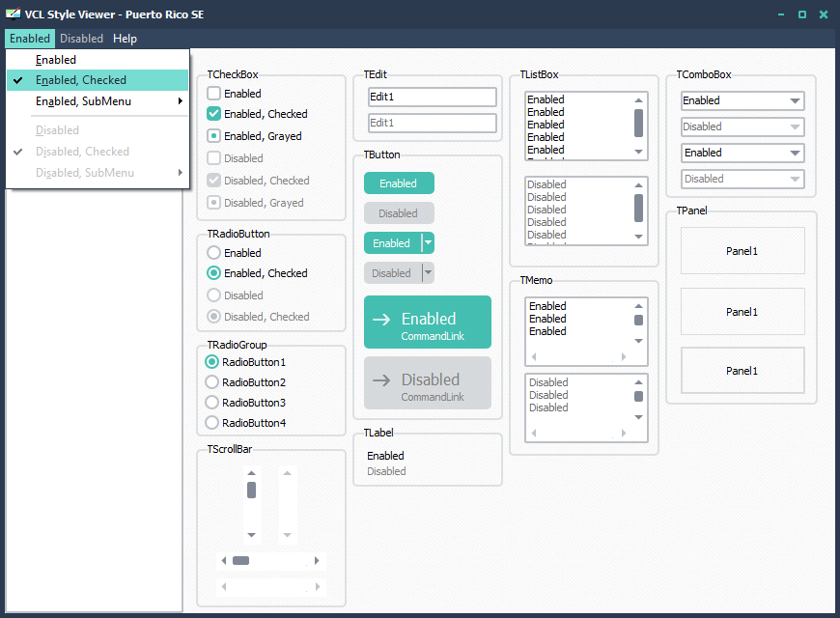The image size is (840, 618).
Task: Click the Enabled CommandLink button
Action: [428, 323]
